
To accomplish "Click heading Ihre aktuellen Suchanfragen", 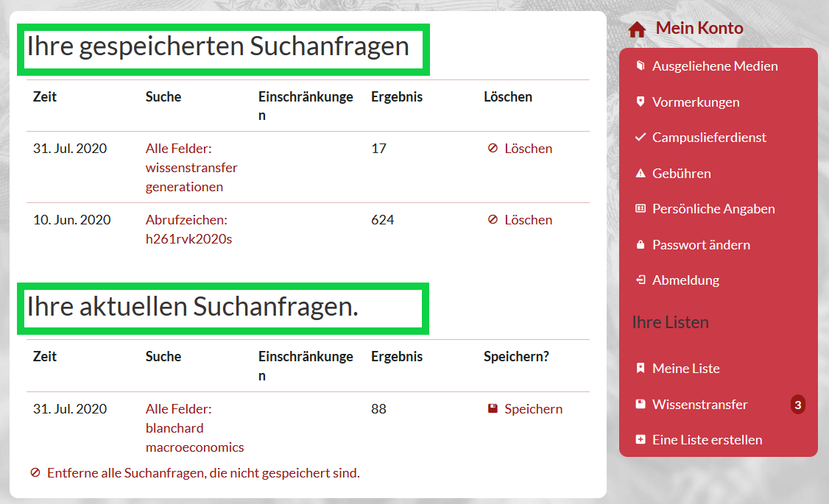I will tap(192, 306).
